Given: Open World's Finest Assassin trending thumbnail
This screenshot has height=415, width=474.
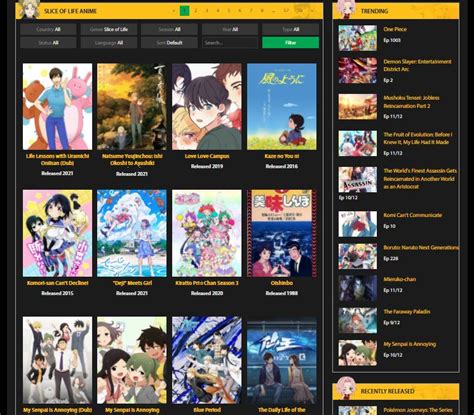Looking at the screenshot, I should pos(358,180).
